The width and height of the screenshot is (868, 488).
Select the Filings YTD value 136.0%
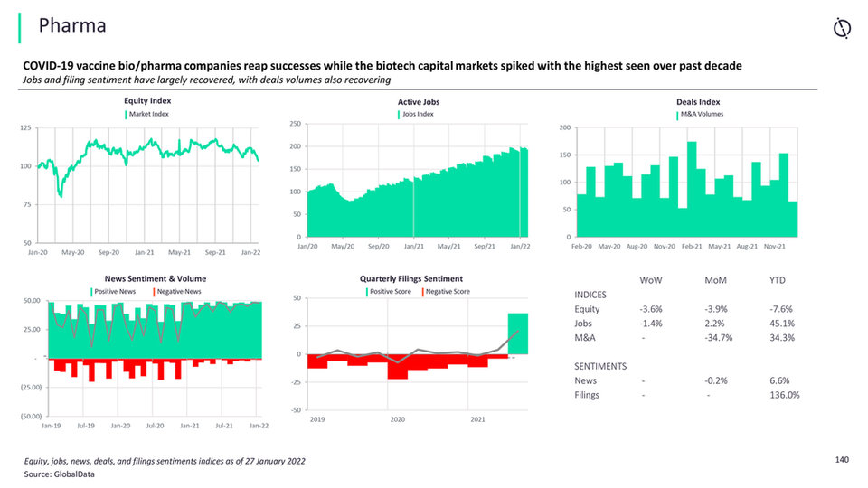[x=785, y=395]
